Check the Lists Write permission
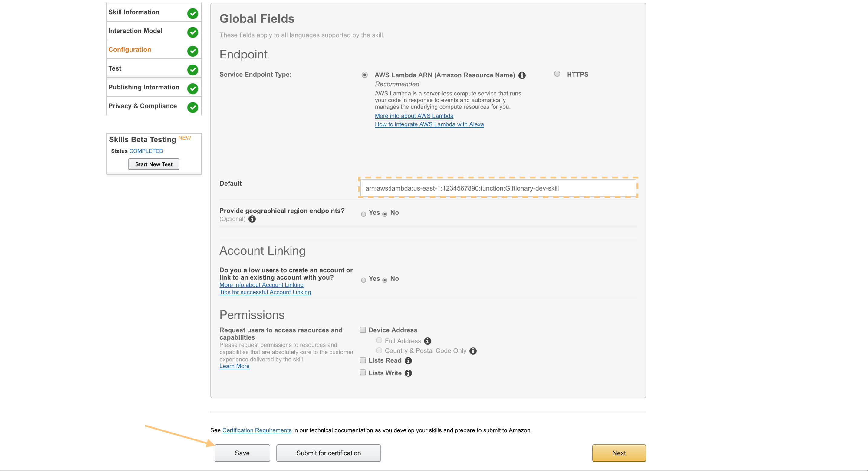 coord(363,373)
